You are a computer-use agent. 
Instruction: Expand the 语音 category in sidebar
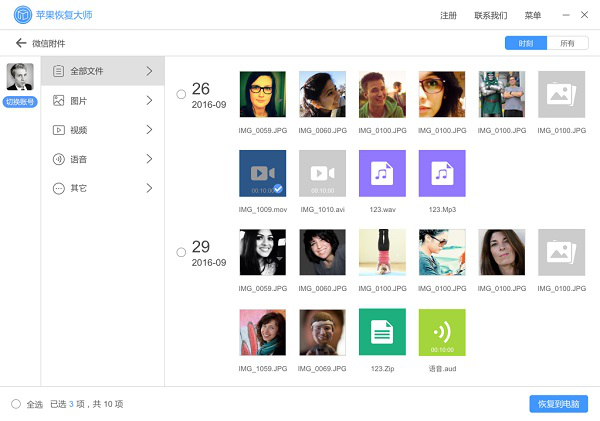[x=102, y=159]
